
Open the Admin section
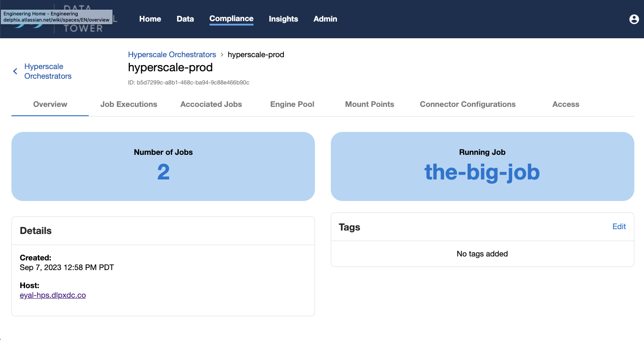pos(325,19)
